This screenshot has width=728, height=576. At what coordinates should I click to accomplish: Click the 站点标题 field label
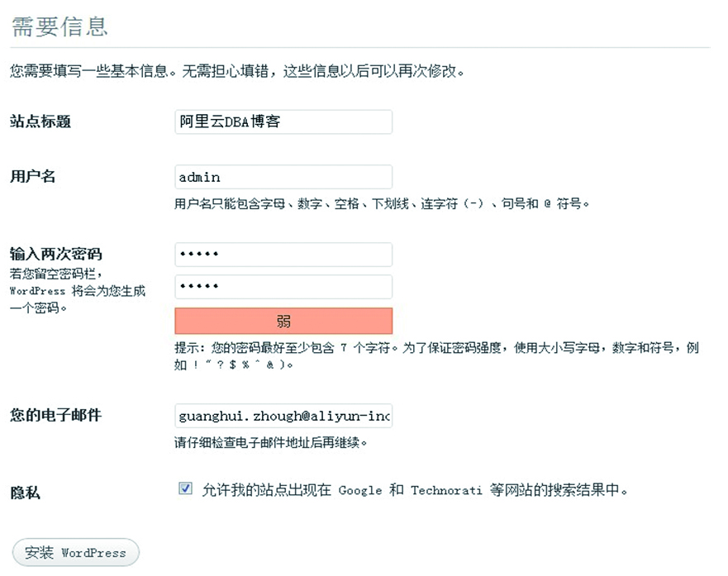pos(40,121)
